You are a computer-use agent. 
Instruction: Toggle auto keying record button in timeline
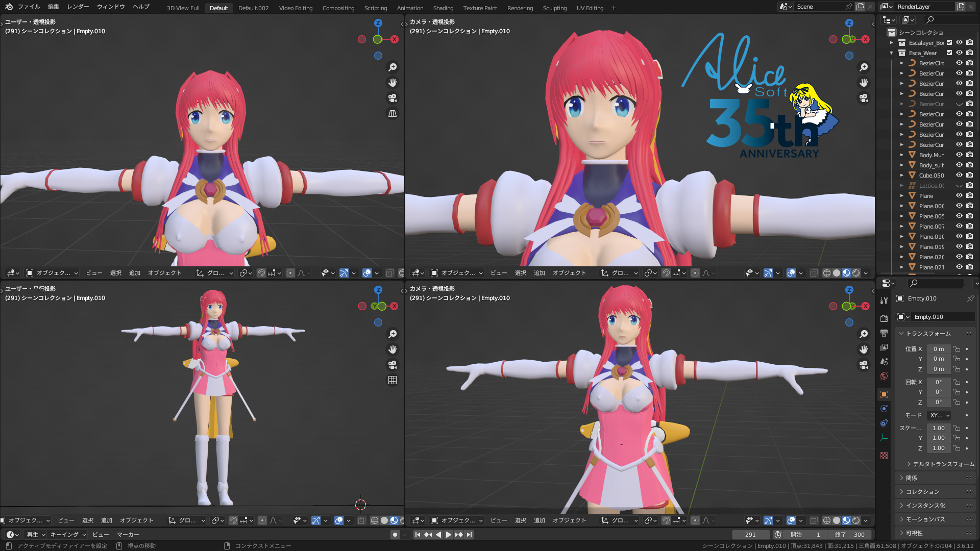(395, 535)
